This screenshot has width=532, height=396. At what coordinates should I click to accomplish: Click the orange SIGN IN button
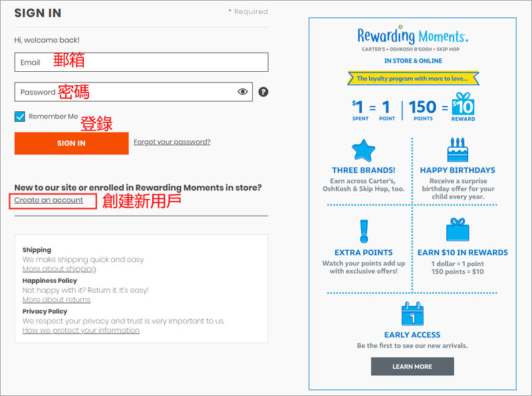click(x=72, y=143)
